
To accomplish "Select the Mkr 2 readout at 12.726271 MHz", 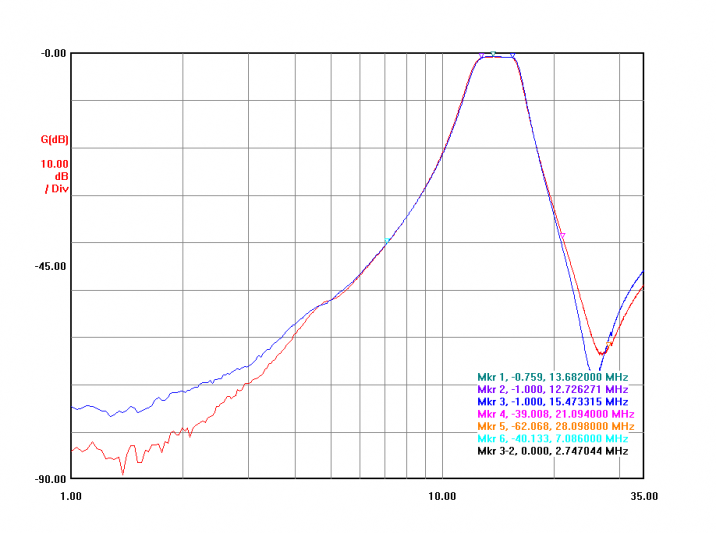I will 552,389.
